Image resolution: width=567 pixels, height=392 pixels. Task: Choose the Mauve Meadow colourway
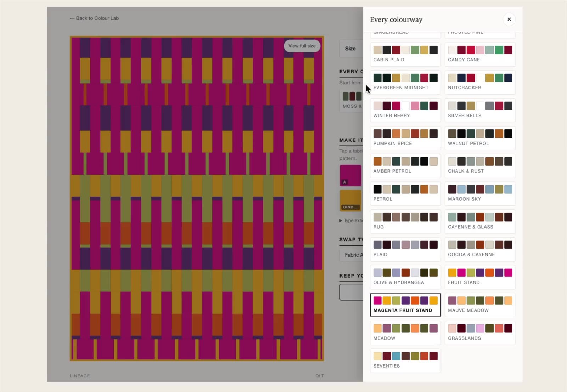tap(480, 305)
